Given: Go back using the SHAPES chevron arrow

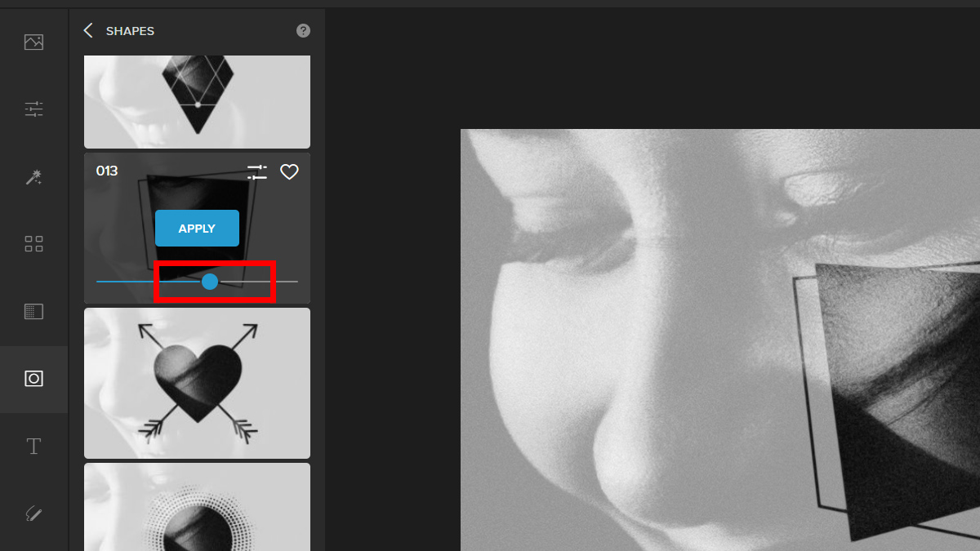Looking at the screenshot, I should tap(88, 31).
